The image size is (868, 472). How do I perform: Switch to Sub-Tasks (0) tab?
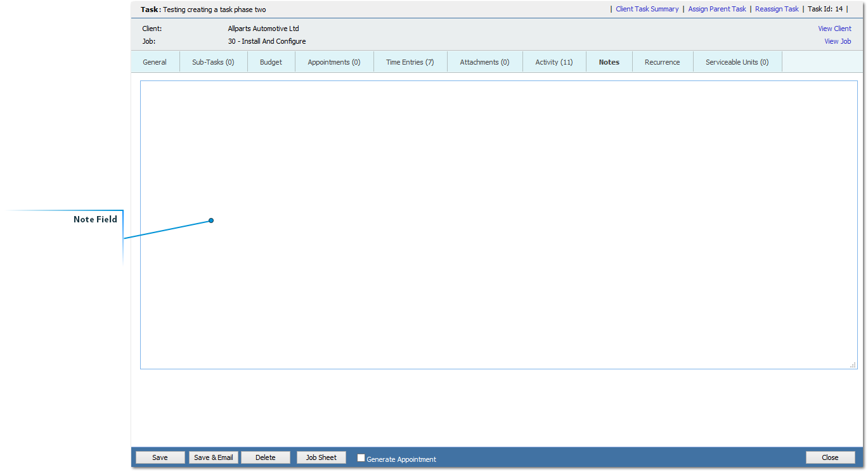point(213,62)
